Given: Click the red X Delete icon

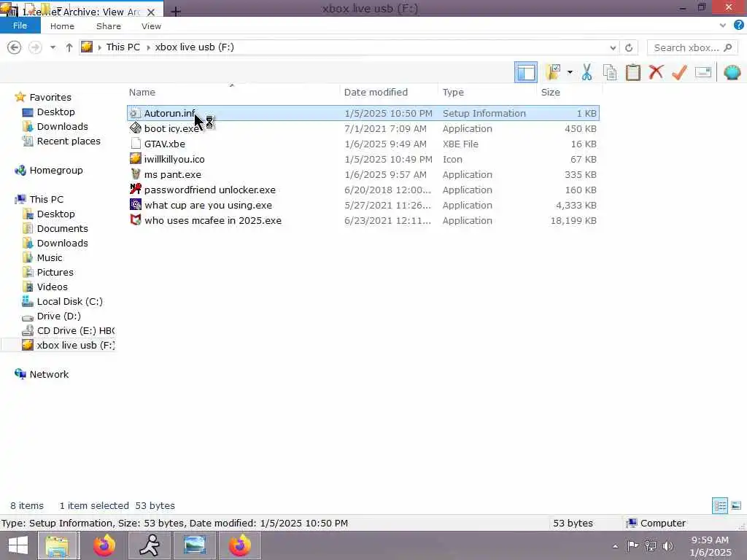Looking at the screenshot, I should coord(656,72).
